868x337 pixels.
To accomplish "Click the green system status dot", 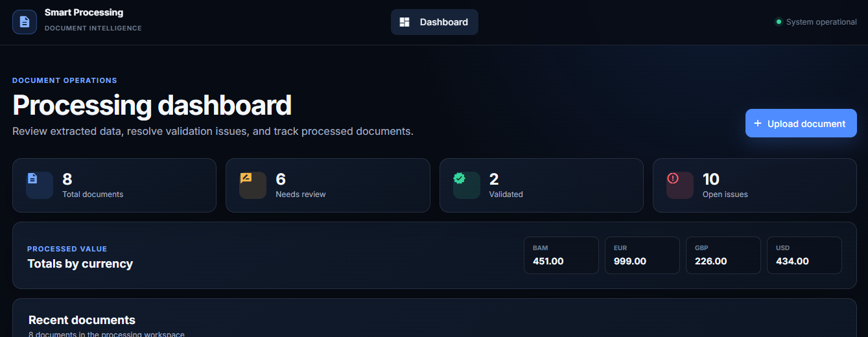I will coord(779,22).
